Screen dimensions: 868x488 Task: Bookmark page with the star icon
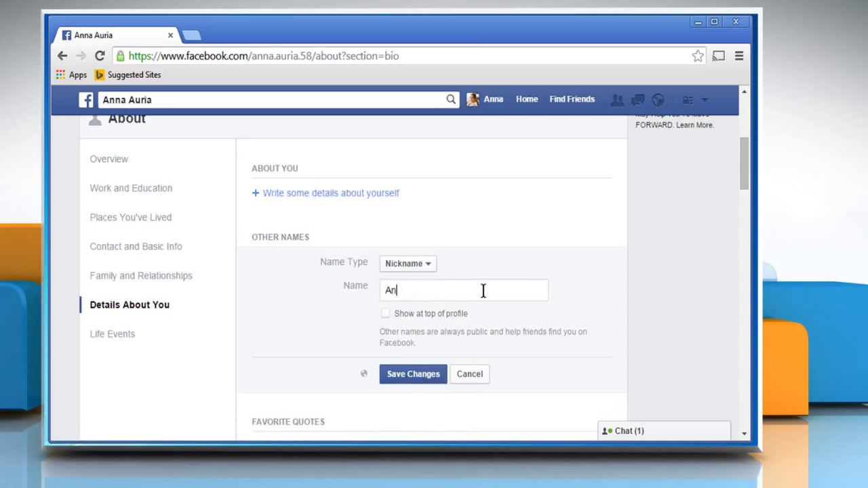point(698,56)
